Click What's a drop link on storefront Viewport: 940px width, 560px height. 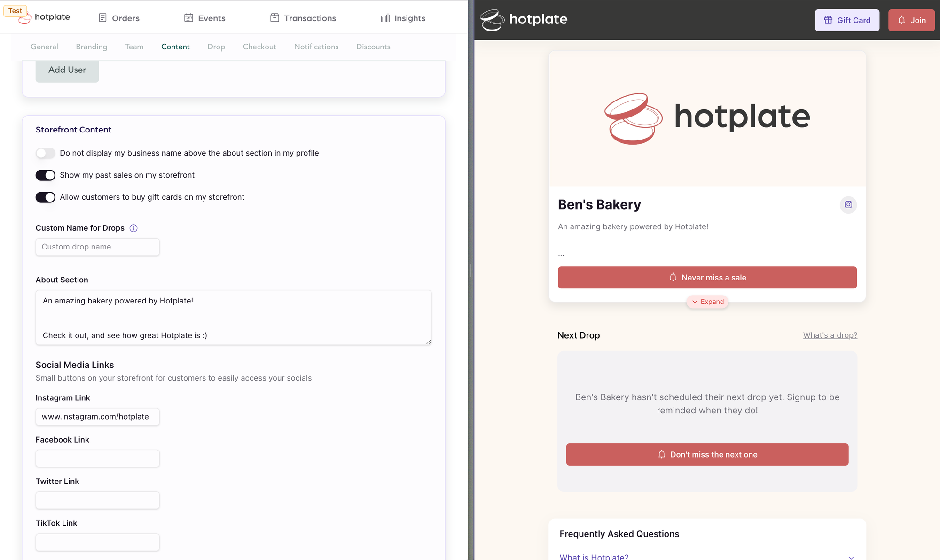830,334
